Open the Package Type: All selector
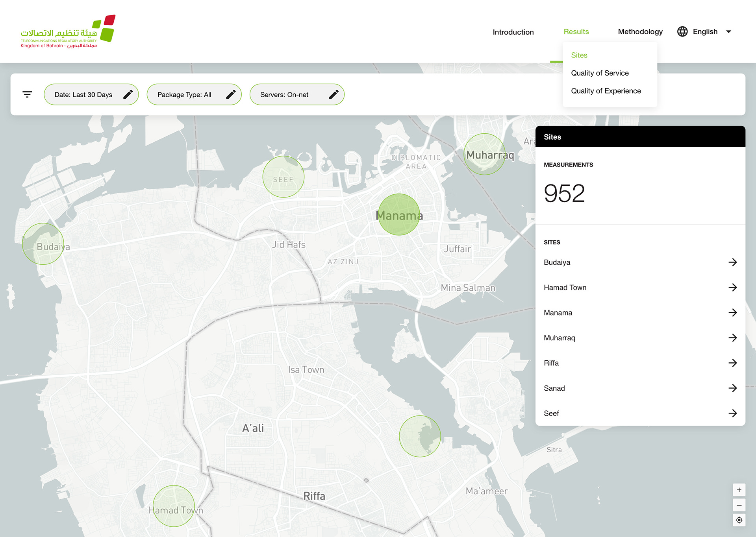This screenshot has height=537, width=756. coord(184,95)
